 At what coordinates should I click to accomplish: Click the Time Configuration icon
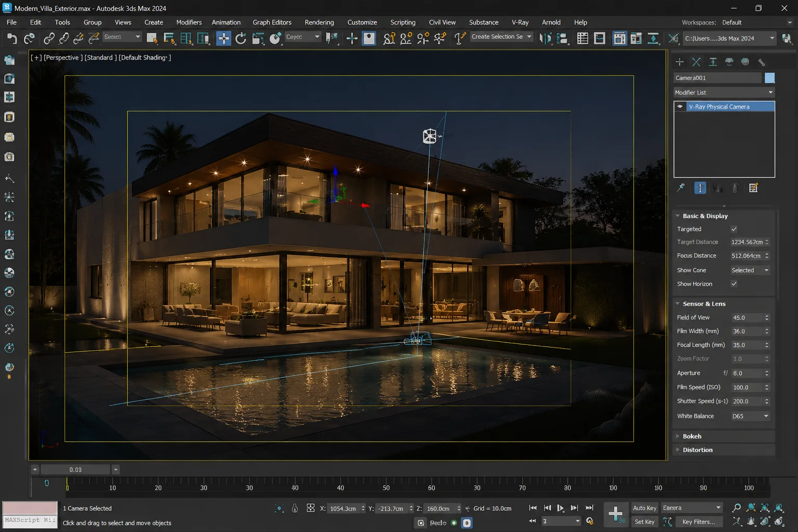(590, 521)
